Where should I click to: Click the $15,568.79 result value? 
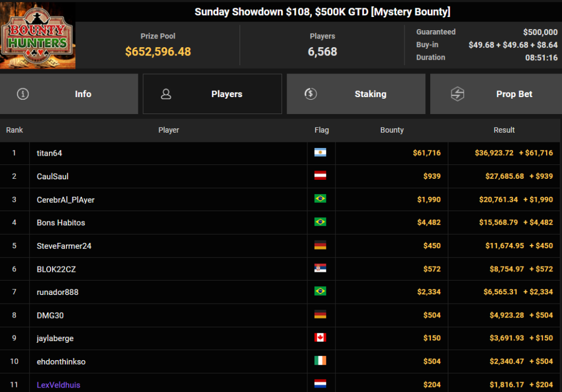[x=498, y=222]
